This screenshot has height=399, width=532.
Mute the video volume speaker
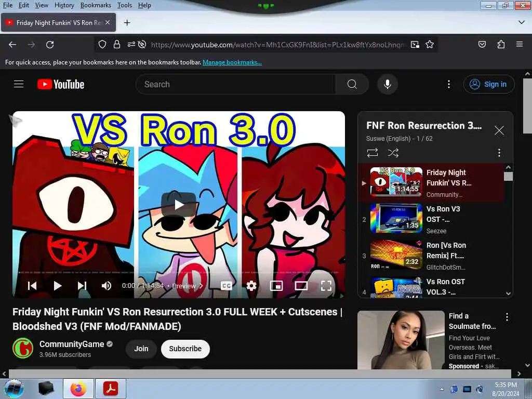coord(106,286)
